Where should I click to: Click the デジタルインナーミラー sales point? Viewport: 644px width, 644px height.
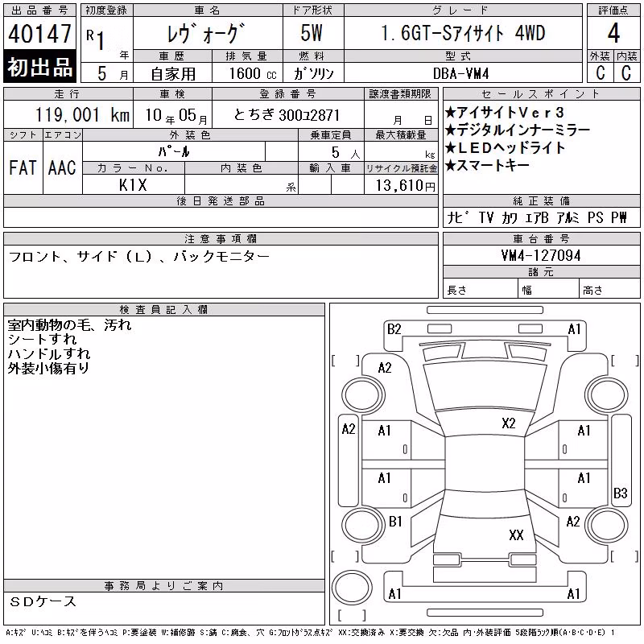(518, 130)
